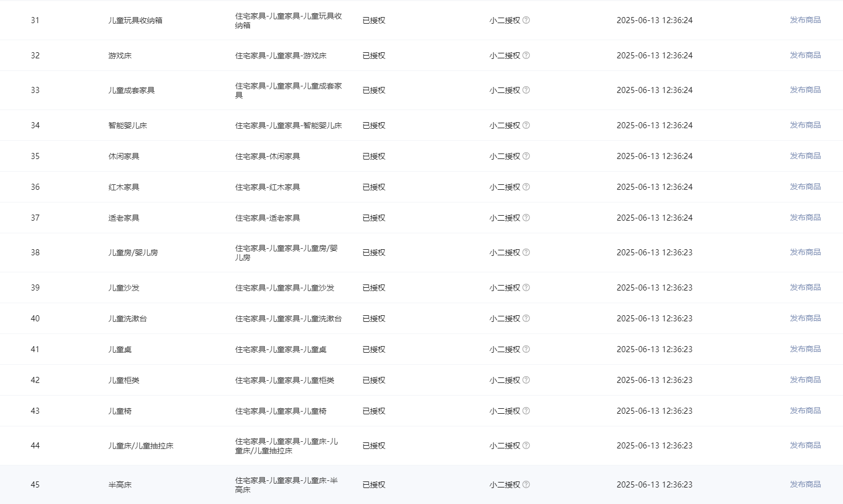Click help icon for 儿童桌 authorization type
The height and width of the screenshot is (504, 843).
pos(526,349)
